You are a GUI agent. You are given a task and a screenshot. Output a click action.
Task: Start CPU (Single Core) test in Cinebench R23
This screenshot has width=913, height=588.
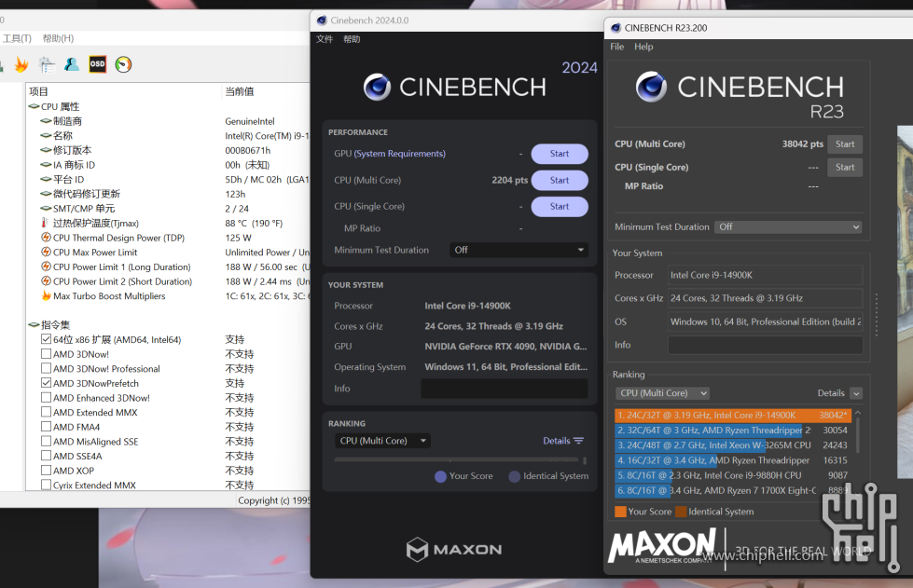[x=845, y=168]
